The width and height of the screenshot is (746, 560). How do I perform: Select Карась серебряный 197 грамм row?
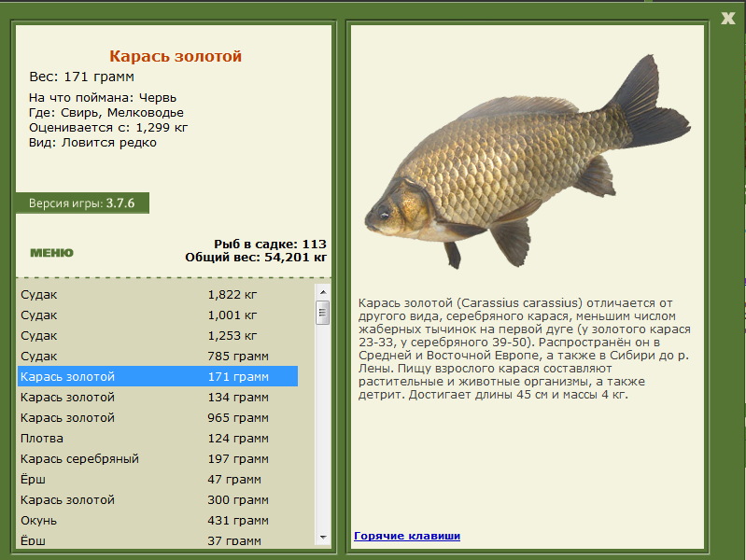point(158,458)
